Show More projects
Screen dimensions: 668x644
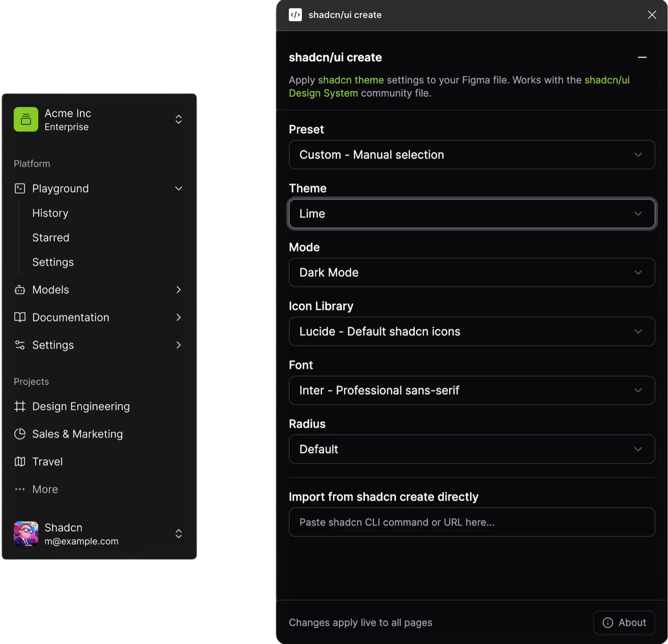(x=99, y=489)
